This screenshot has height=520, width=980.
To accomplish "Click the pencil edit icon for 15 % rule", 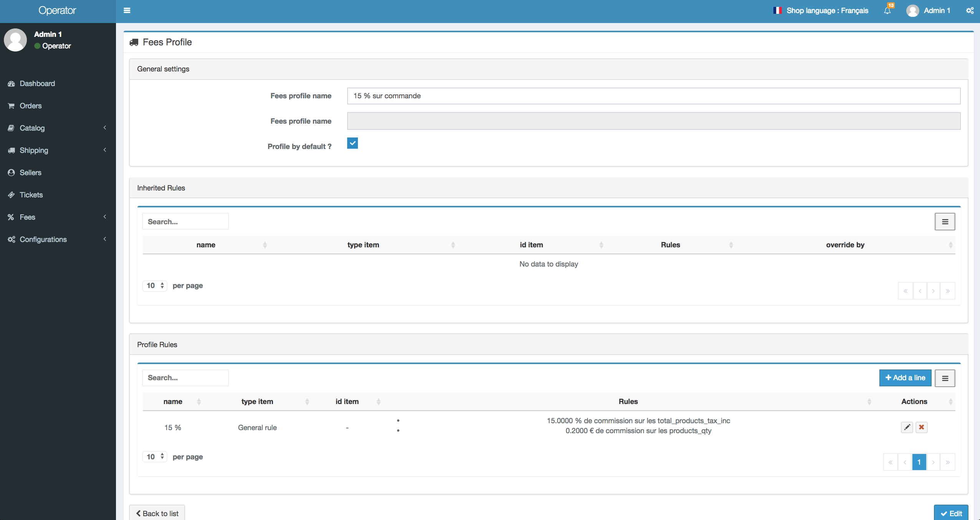I will 907,427.
